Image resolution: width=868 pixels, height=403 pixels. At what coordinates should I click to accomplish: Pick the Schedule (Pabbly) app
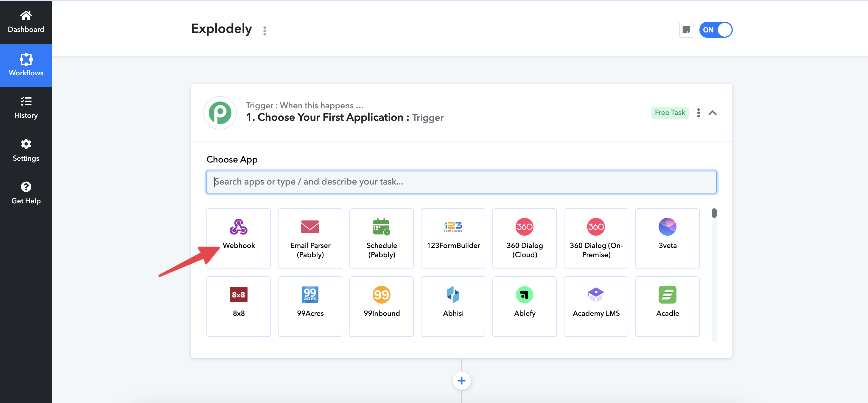pos(381,238)
